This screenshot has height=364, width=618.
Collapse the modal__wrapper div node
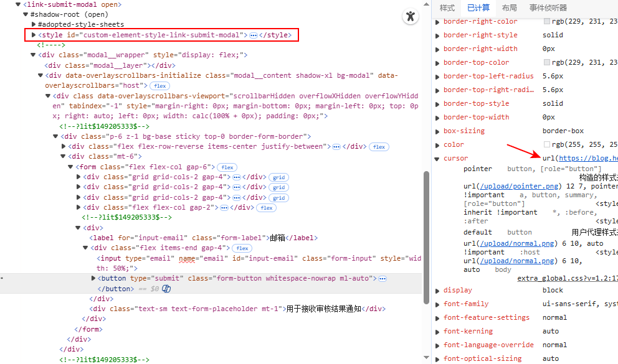(x=33, y=55)
